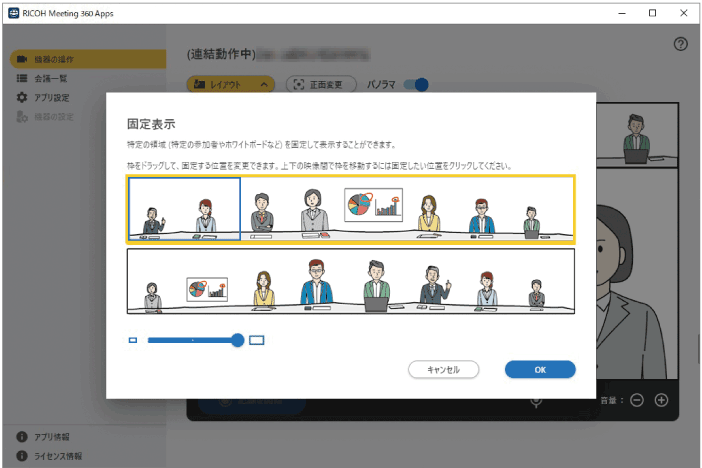Click the focus frame icon on 正面変更
The height and width of the screenshot is (468, 702).
click(x=298, y=84)
